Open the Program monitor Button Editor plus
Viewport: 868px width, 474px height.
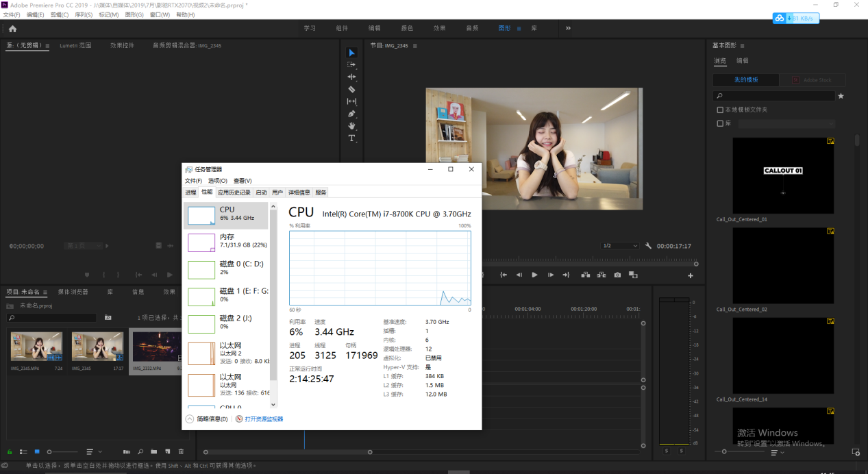click(691, 275)
